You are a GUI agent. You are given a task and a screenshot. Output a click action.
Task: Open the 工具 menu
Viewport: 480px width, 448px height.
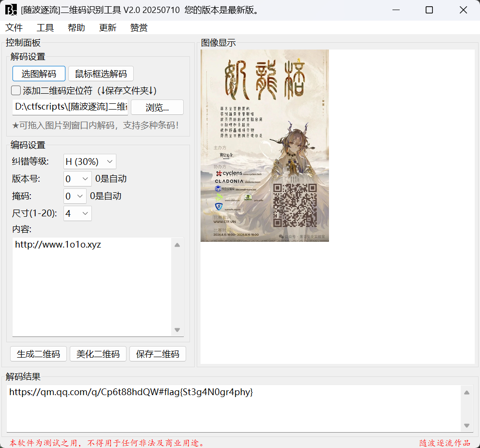(45, 28)
